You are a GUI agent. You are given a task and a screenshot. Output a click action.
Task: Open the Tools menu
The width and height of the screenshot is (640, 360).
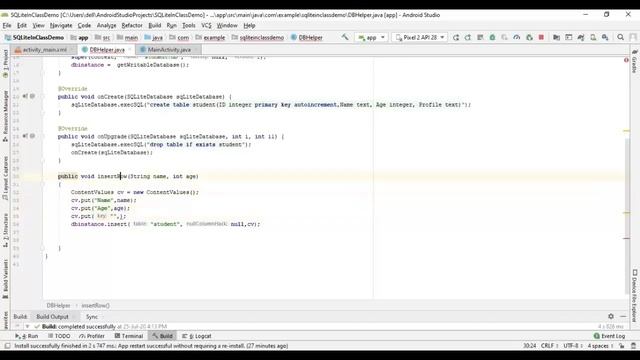pyautogui.click(x=188, y=25)
